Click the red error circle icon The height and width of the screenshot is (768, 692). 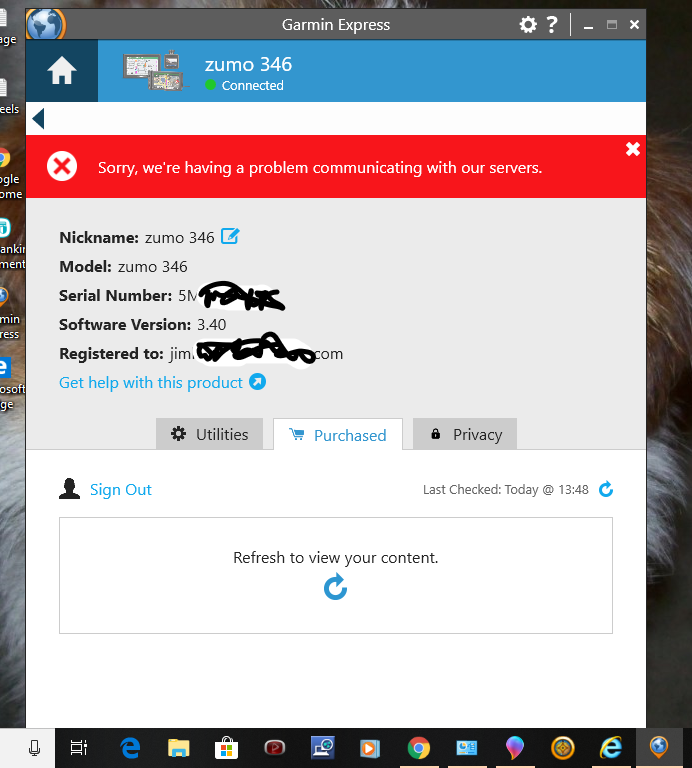click(x=62, y=167)
